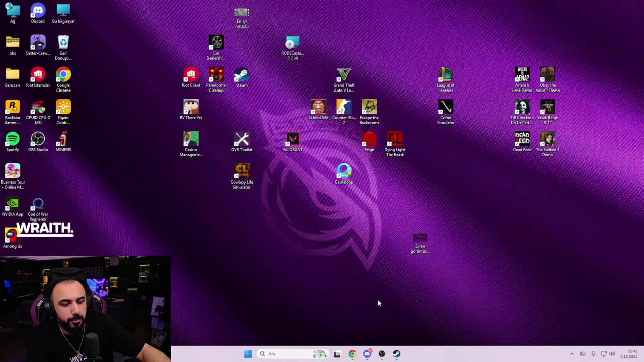The width and height of the screenshot is (644, 362).
Task: Open Rockstar Games launcher icon
Action: [x=13, y=112]
